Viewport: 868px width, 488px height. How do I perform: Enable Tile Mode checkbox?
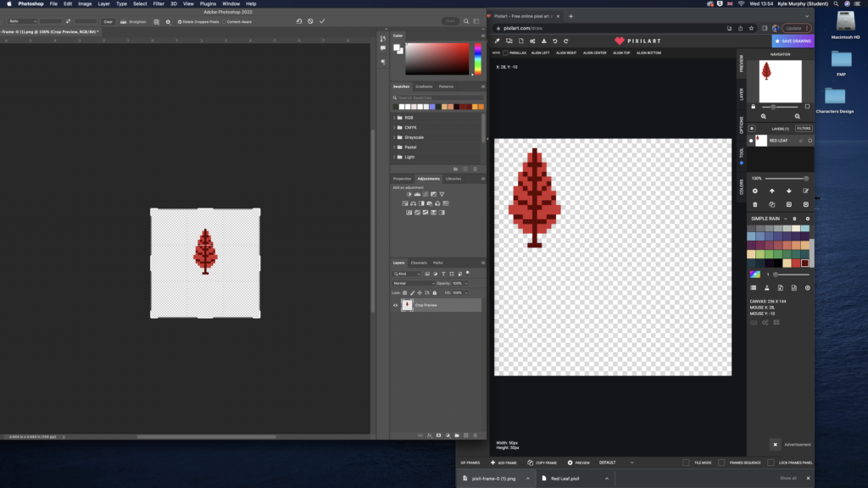pyautogui.click(x=686, y=463)
